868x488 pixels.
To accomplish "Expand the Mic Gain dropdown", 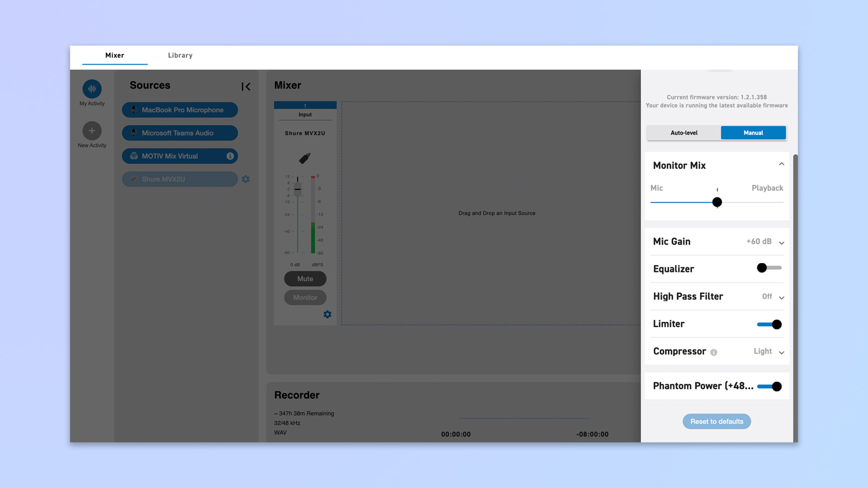I will pyautogui.click(x=781, y=243).
